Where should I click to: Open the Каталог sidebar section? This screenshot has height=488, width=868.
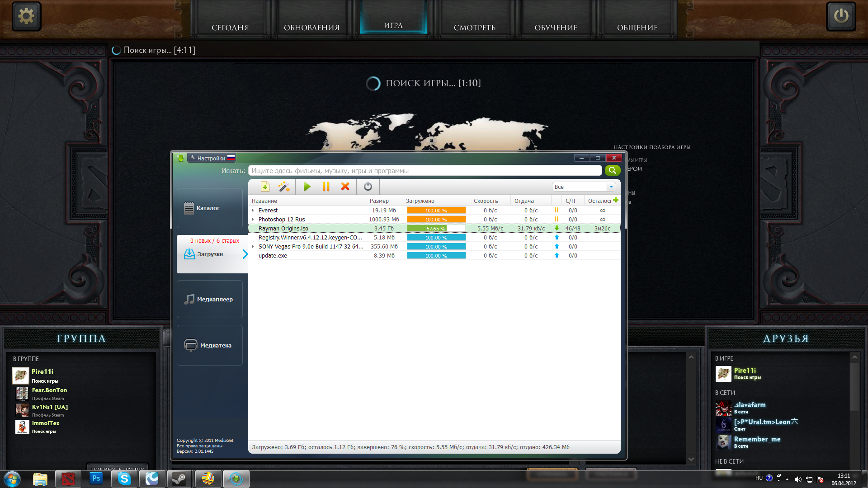(210, 208)
